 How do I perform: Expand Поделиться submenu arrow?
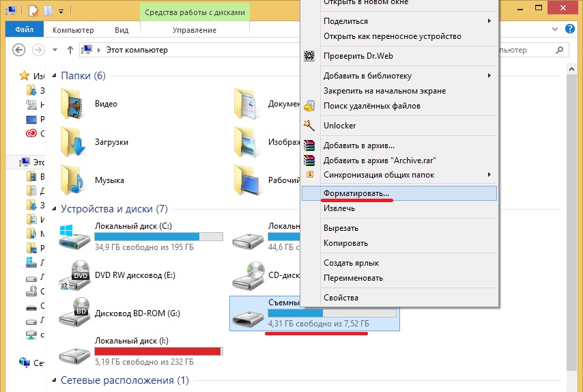click(489, 20)
